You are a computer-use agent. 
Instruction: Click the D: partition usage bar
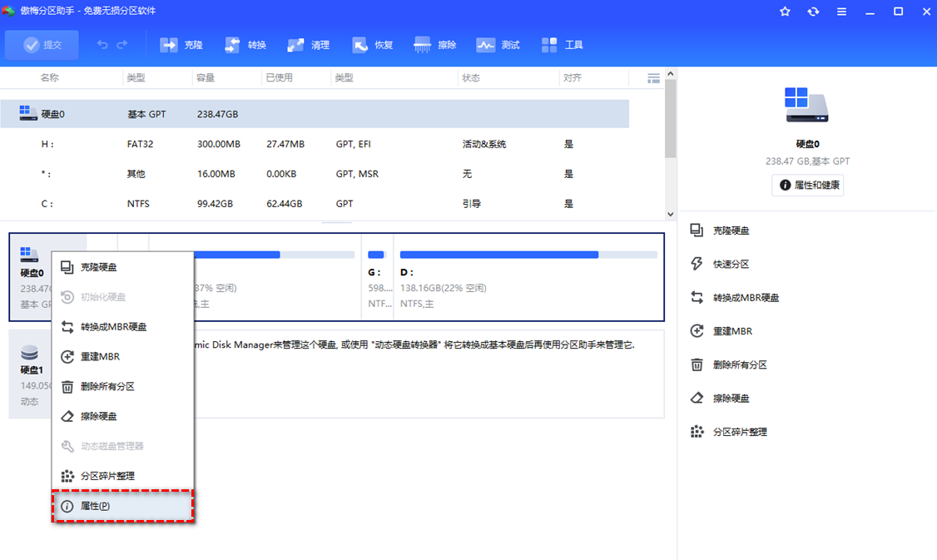click(529, 255)
